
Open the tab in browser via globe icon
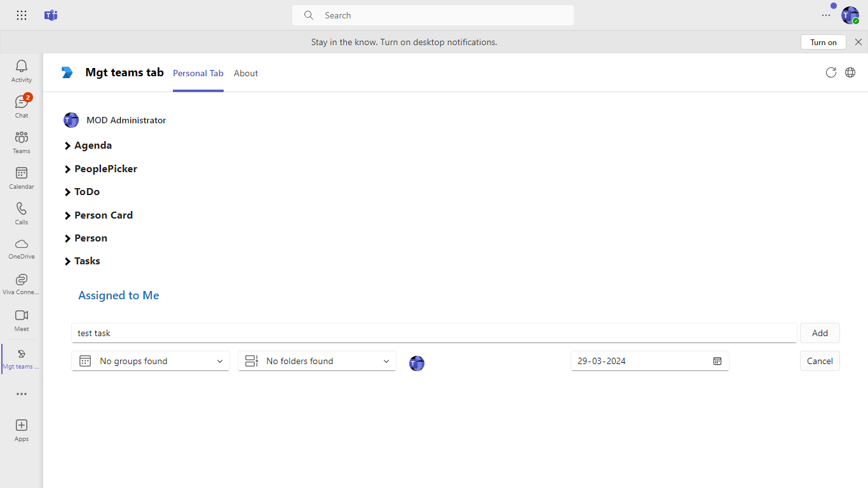(850, 72)
